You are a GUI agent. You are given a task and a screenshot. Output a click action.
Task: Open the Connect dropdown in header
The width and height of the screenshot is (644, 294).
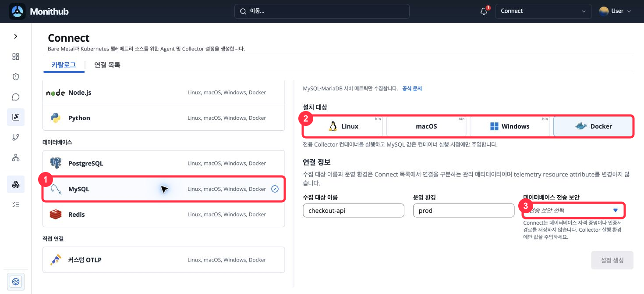[x=543, y=11]
